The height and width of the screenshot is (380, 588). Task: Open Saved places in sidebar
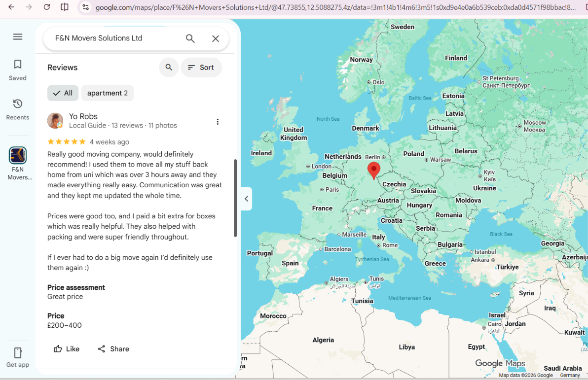[18, 70]
